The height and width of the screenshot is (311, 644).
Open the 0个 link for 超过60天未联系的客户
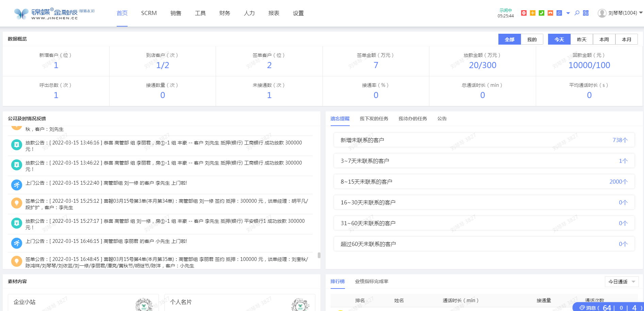(x=623, y=244)
